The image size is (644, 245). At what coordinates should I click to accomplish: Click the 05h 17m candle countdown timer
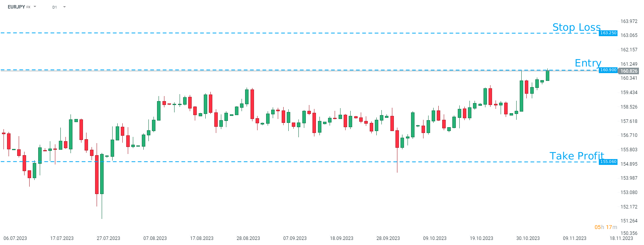[x=605, y=227]
